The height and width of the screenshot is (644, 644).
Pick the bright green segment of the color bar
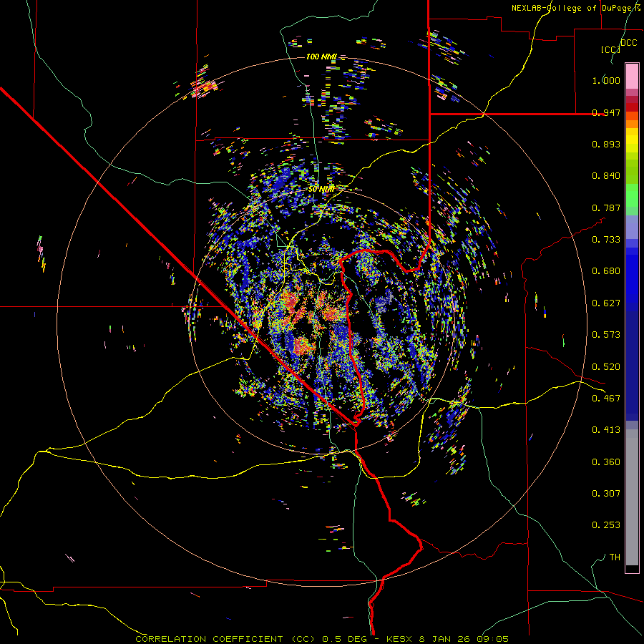(632, 195)
